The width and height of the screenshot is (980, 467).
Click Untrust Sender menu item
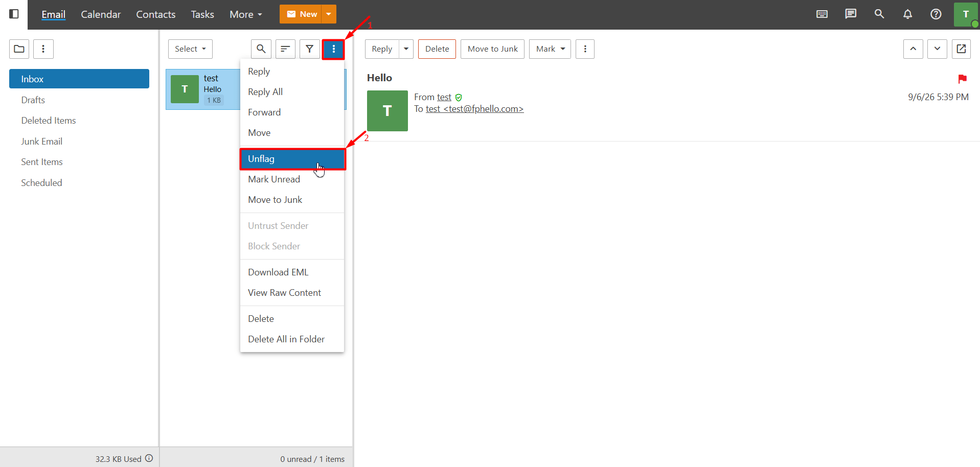(292, 226)
